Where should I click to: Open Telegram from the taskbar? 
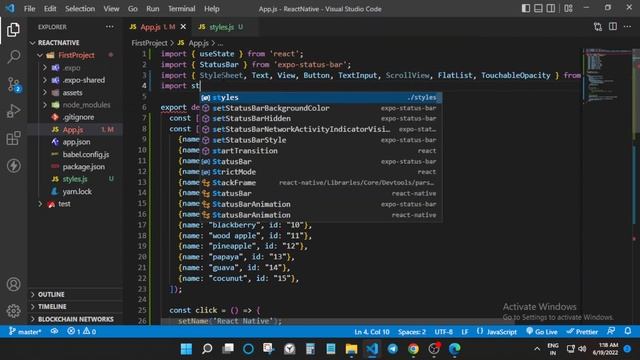pyautogui.click(x=393, y=349)
